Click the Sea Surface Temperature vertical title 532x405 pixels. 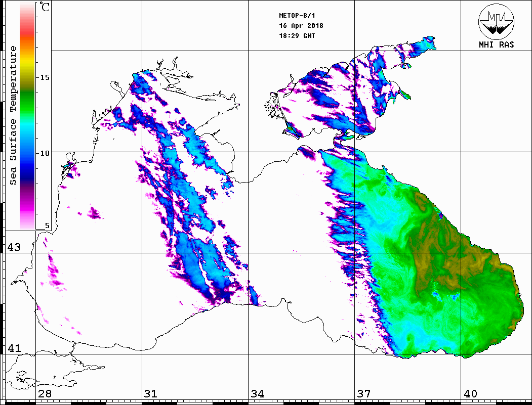coord(14,115)
